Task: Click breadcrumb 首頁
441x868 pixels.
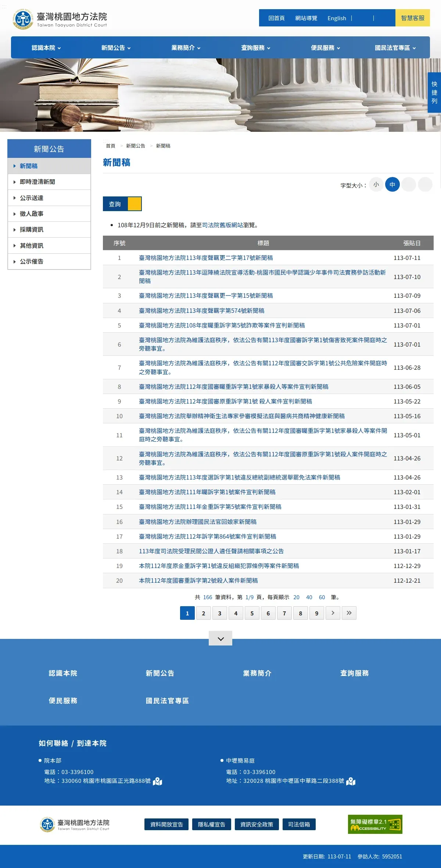Action: tap(111, 146)
